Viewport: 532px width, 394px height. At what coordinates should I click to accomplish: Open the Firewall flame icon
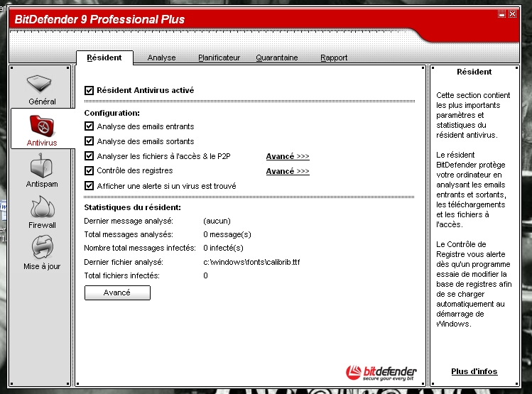click(42, 207)
